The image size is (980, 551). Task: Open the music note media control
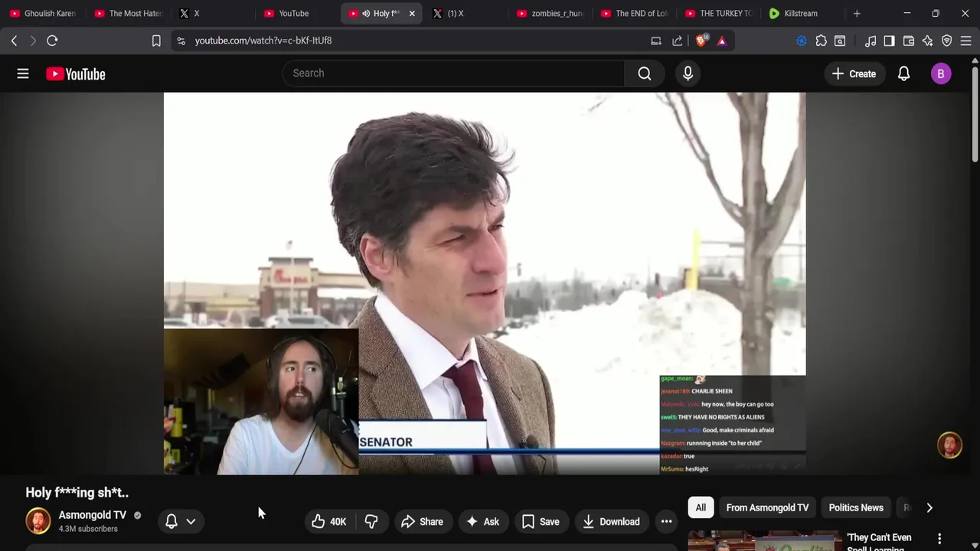click(x=871, y=41)
